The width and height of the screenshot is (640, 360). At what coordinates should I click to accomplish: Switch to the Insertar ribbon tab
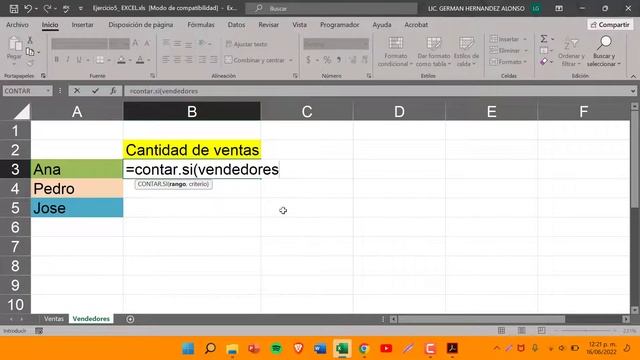coord(82,25)
